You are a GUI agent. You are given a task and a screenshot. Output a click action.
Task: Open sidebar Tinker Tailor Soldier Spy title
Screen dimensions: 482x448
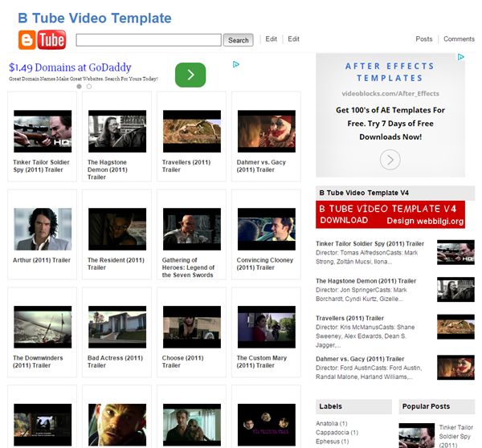pyautogui.click(x=370, y=243)
